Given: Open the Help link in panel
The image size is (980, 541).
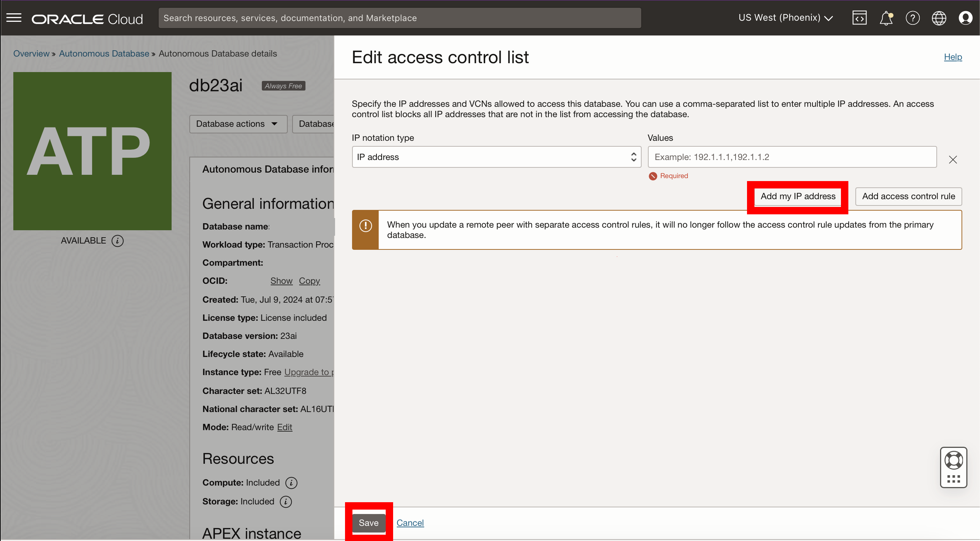Looking at the screenshot, I should 953,57.
